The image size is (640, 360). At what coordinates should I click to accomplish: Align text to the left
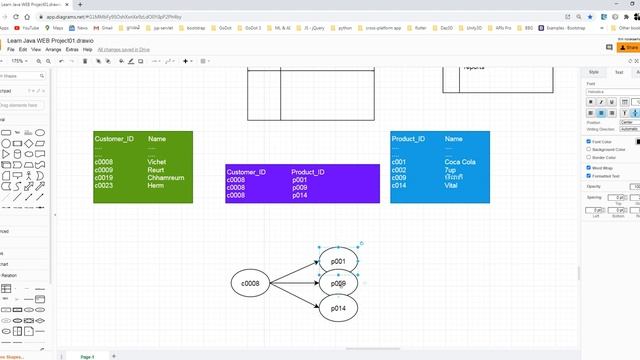(x=591, y=113)
